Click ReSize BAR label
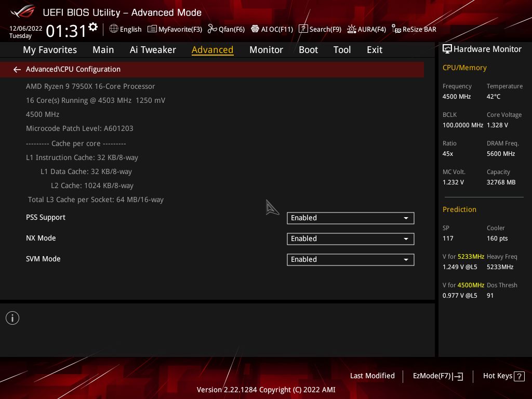Viewport: 532px width, 399px height. coord(419,29)
